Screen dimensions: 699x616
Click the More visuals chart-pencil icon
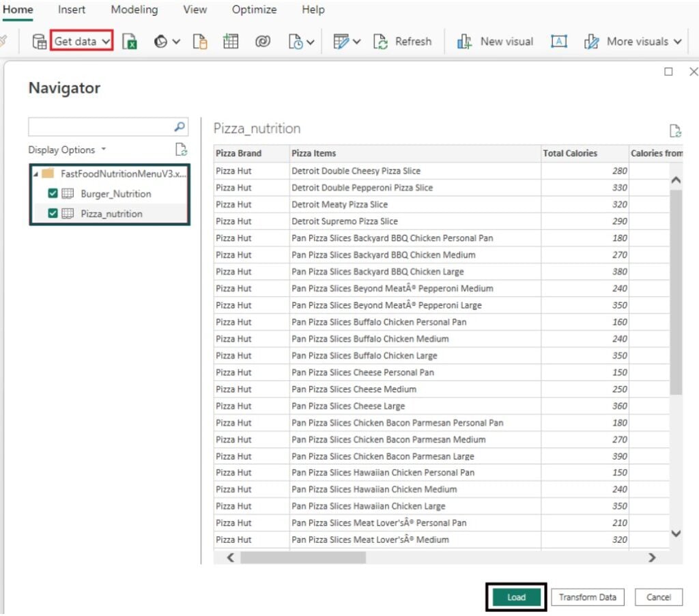(592, 42)
